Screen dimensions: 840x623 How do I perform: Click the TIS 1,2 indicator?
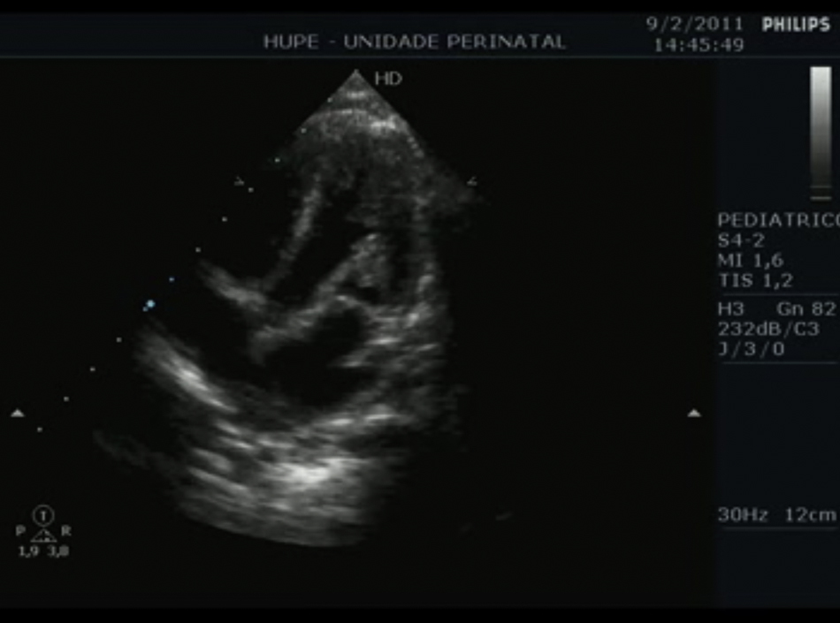pyautogui.click(x=755, y=281)
